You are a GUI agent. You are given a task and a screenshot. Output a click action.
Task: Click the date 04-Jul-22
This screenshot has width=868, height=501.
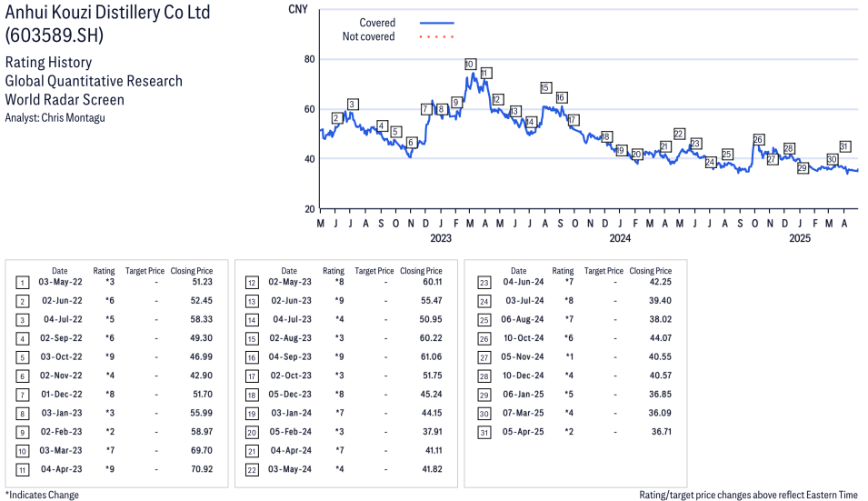[63, 319]
